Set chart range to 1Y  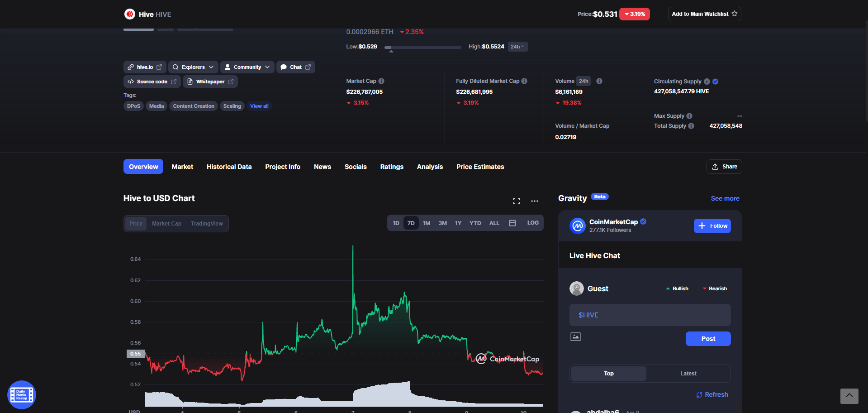click(x=458, y=223)
